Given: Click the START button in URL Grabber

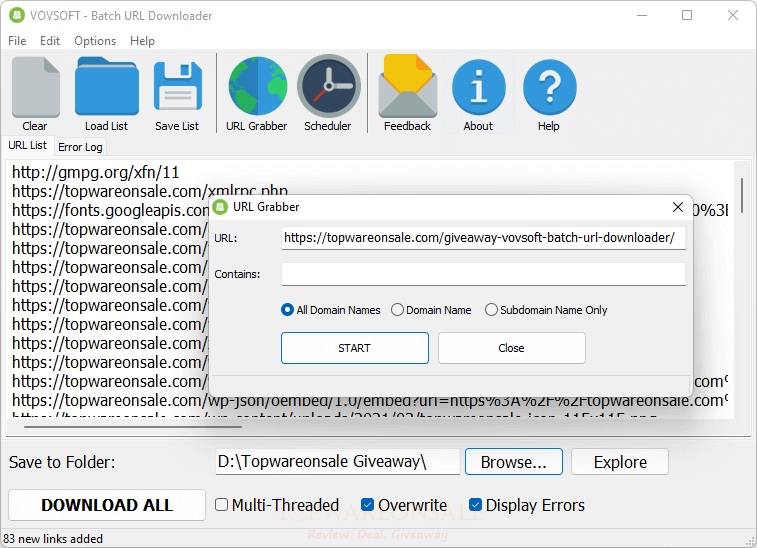Looking at the screenshot, I should [x=355, y=348].
